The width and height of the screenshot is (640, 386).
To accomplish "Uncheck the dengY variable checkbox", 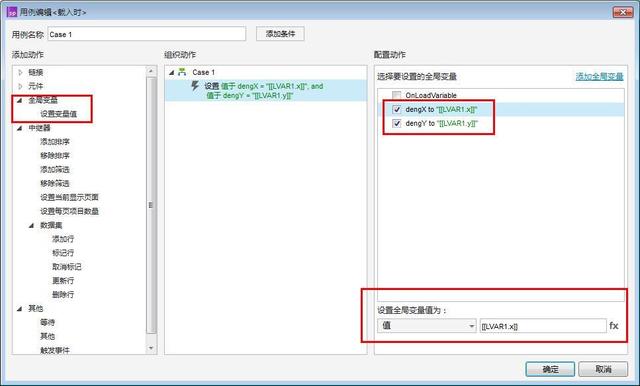I will point(396,123).
